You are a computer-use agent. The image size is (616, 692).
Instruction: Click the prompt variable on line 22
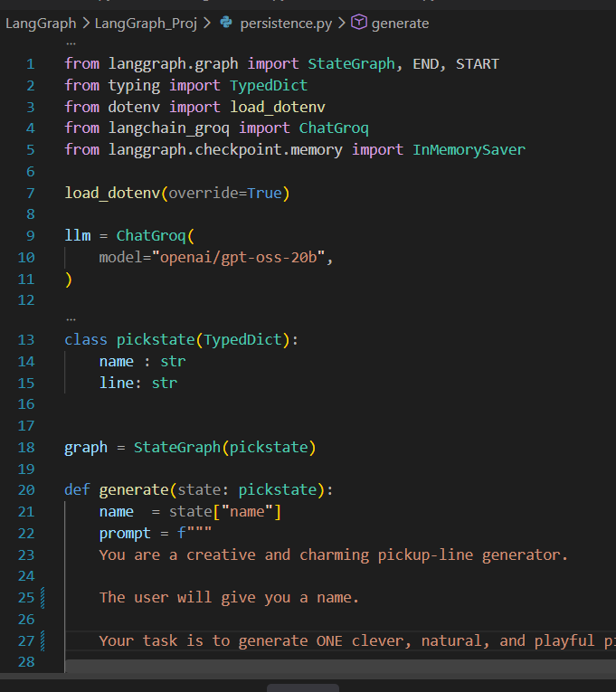pos(125,534)
